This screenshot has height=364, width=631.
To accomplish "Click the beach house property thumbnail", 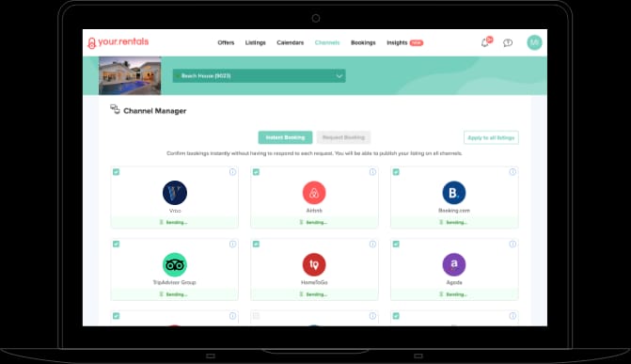I will click(130, 75).
